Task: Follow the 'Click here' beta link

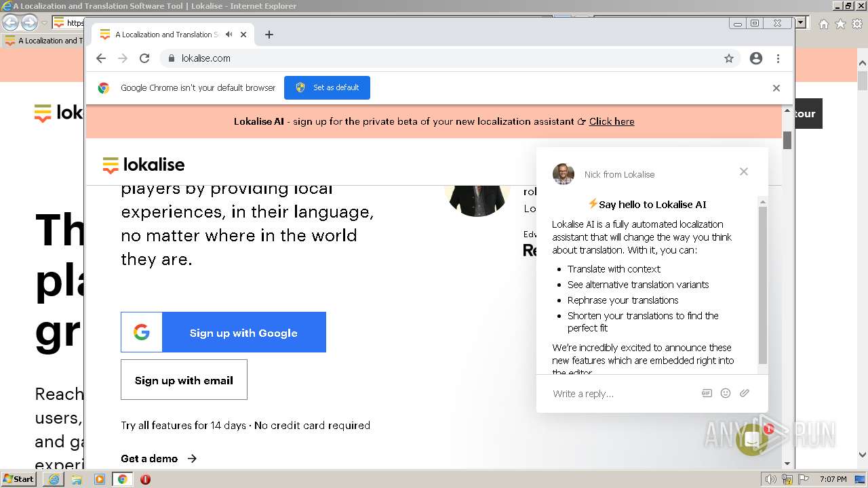Action: coord(612,121)
